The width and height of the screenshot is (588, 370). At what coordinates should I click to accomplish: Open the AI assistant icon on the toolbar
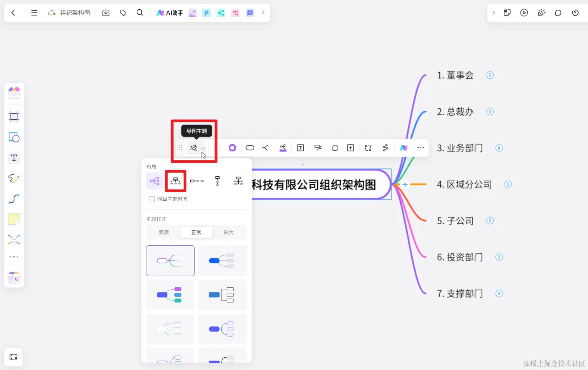click(x=403, y=148)
